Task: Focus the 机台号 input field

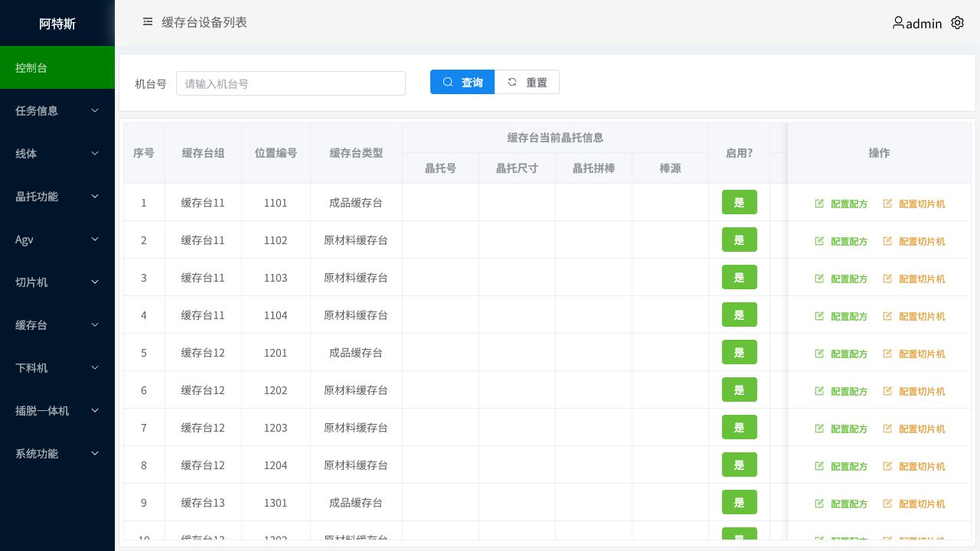Action: click(291, 83)
